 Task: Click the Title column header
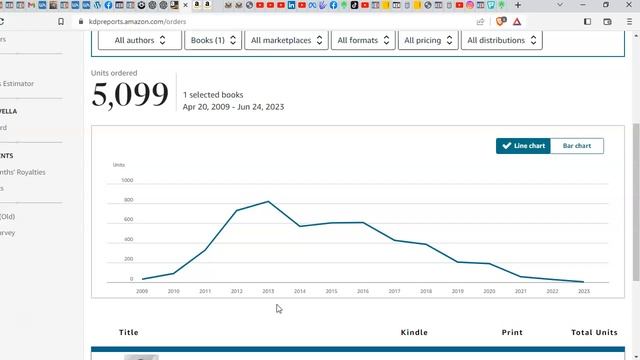[129, 332]
